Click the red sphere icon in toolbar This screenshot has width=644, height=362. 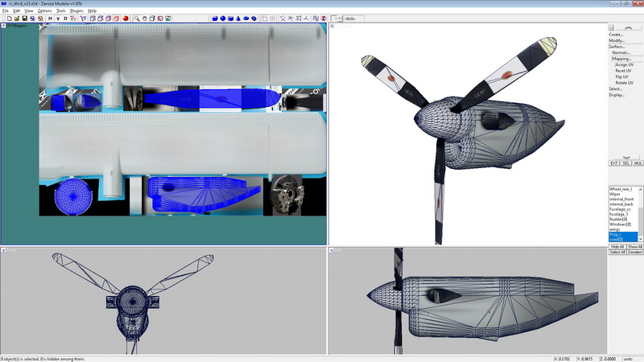click(x=126, y=18)
